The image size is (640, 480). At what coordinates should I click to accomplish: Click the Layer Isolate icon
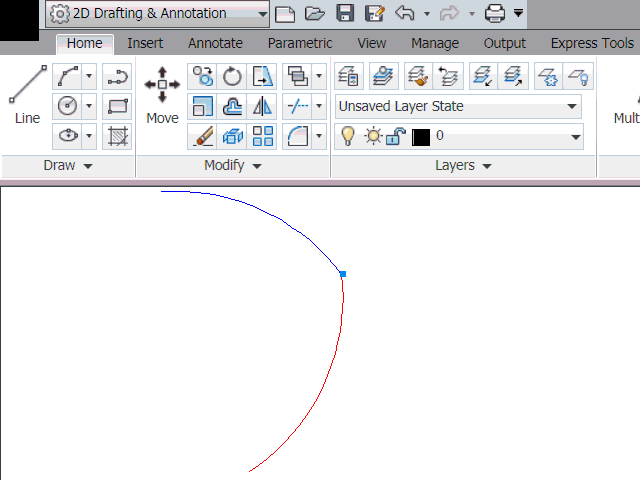click(x=483, y=76)
